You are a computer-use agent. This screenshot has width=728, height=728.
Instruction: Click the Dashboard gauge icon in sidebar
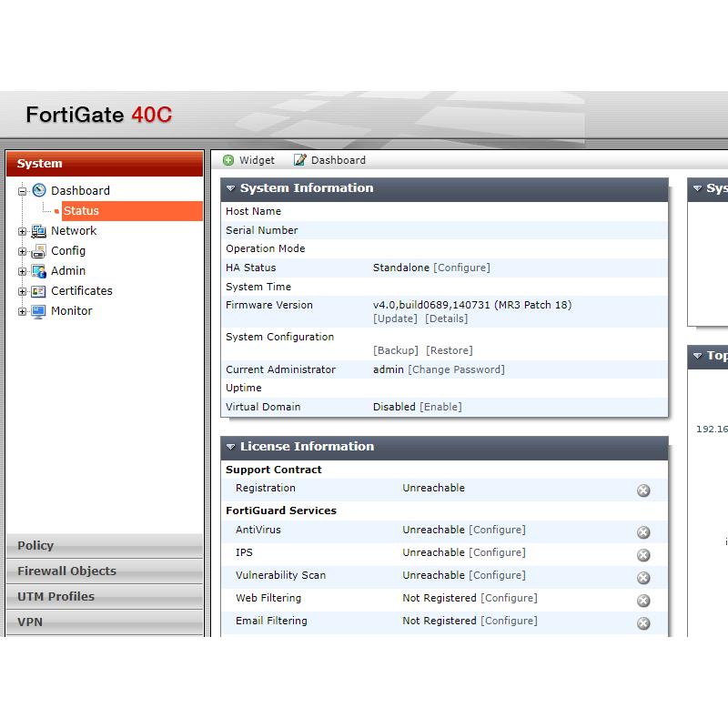tap(38, 190)
